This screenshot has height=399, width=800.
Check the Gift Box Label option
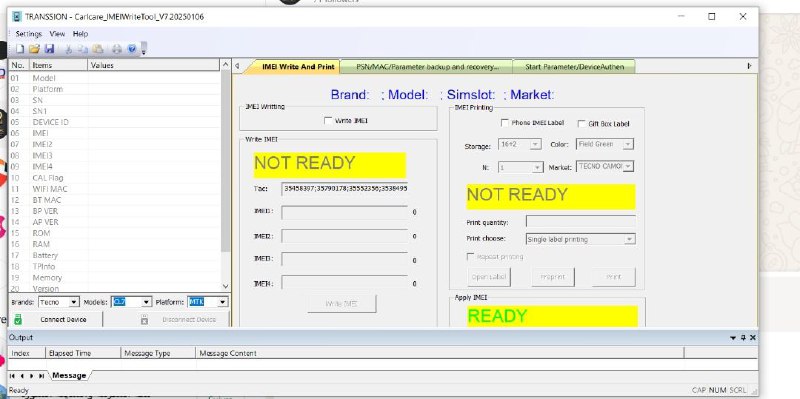point(581,123)
